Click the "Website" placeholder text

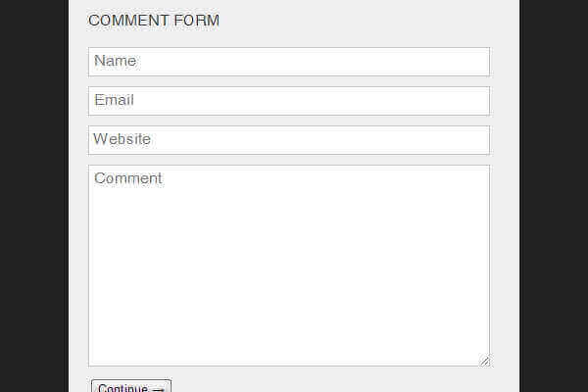(122, 139)
